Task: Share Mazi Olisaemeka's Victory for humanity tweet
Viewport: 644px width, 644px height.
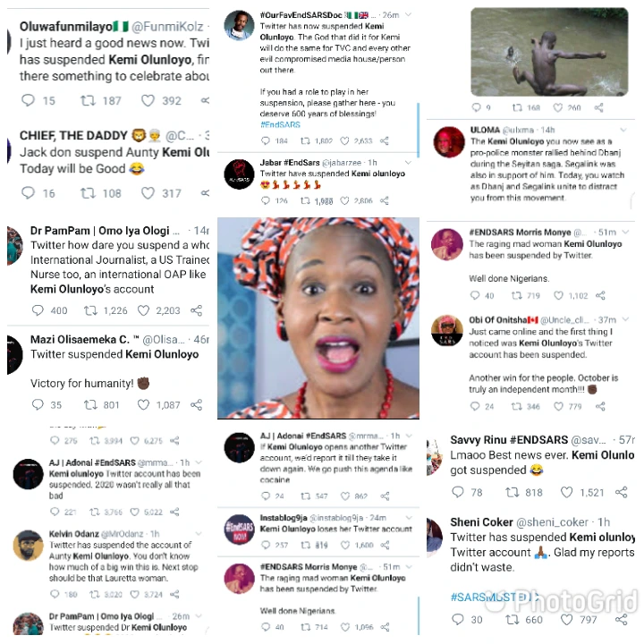Action: point(196,404)
